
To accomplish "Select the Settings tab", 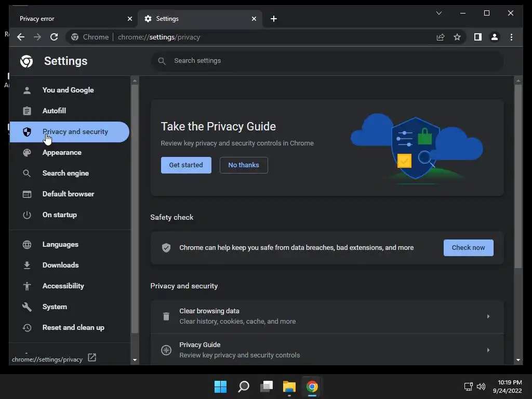I will [x=200, y=19].
